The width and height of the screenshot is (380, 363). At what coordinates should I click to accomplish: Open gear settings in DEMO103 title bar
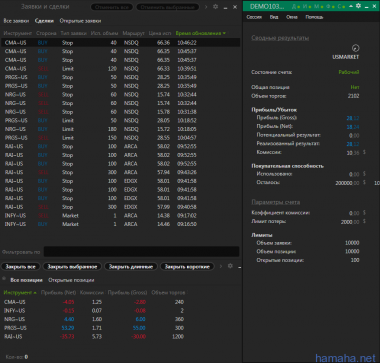pos(358,6)
